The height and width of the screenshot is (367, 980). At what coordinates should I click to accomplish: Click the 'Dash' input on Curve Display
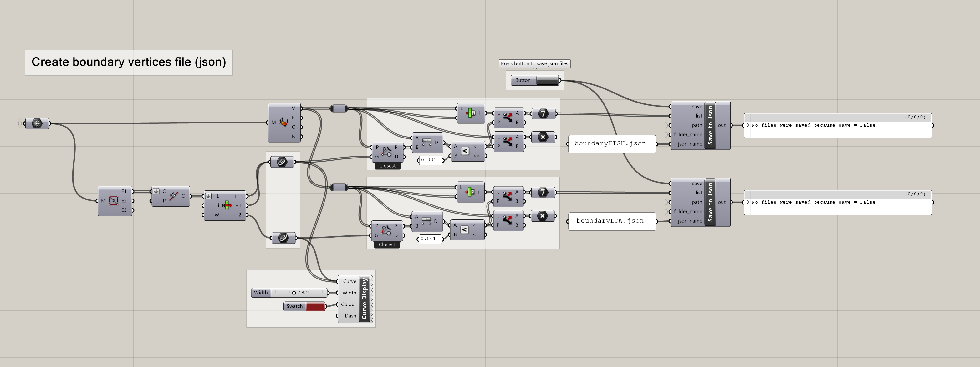350,316
